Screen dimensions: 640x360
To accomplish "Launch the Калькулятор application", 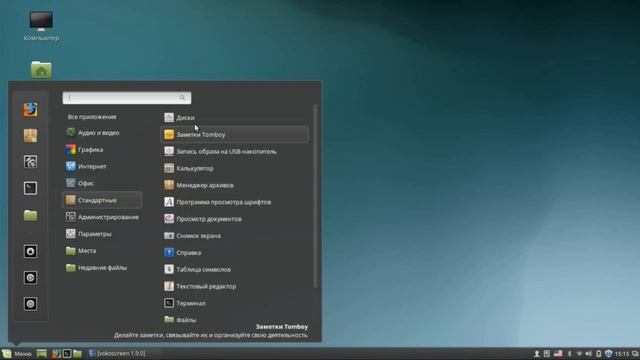I will 235,168.
